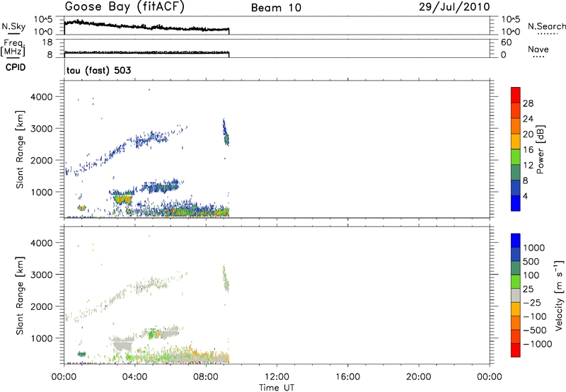The width and height of the screenshot is (566, 392).
Task: Click the date '29/Jul/2010'
Action: pyautogui.click(x=454, y=7)
